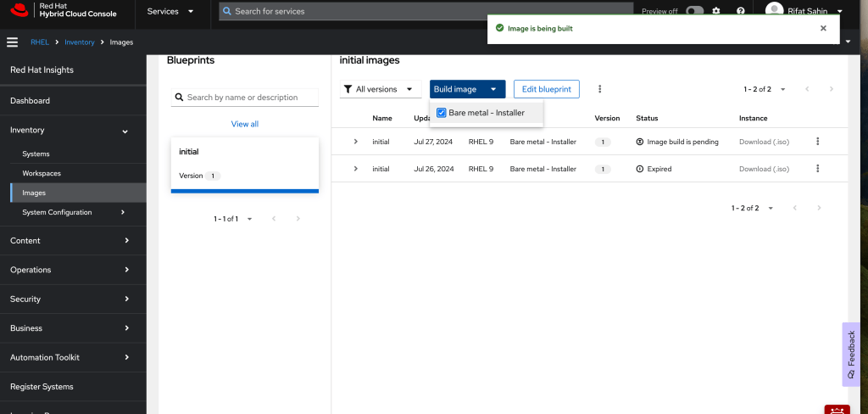Screen dimensions: 868x414
Task: Click the Status column header
Action: point(647,119)
